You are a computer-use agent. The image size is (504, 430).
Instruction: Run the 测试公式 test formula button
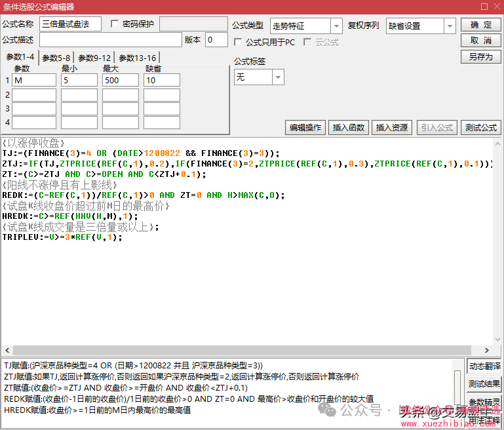pyautogui.click(x=481, y=128)
